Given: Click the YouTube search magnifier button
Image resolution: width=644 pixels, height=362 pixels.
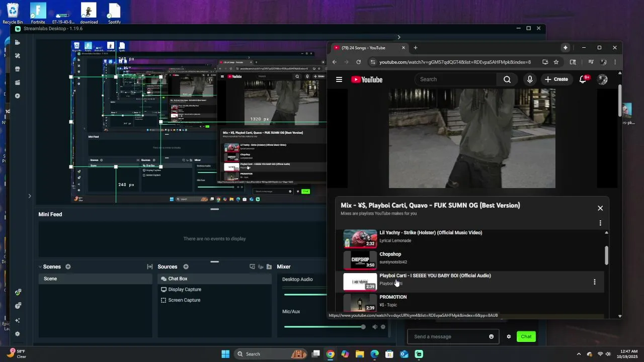Looking at the screenshot, I should click(x=507, y=79).
